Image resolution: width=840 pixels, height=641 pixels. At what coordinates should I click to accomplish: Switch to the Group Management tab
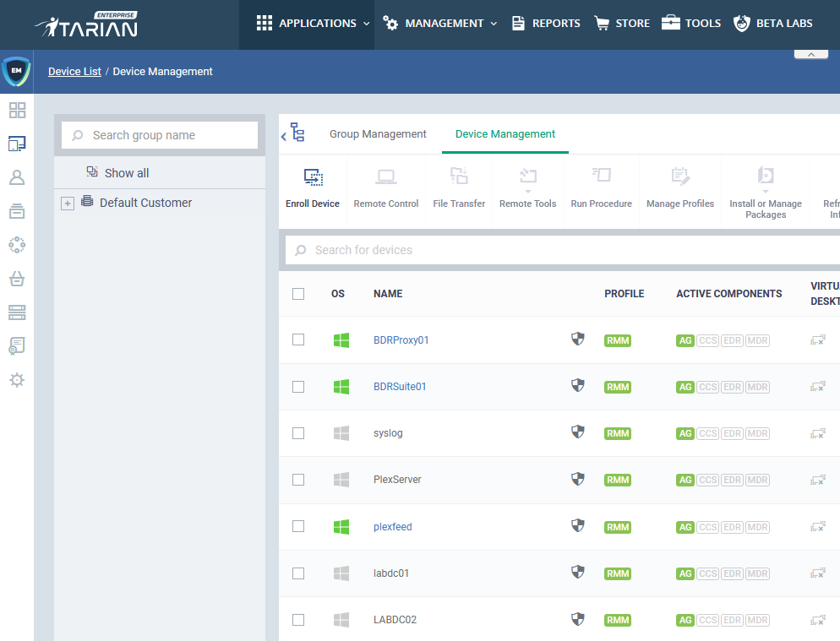[378, 134]
